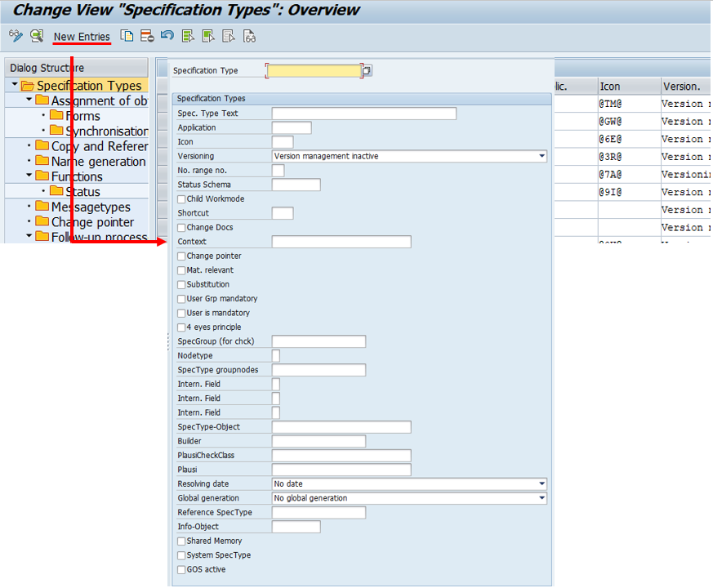Open the Versioning dropdown
This screenshot has width=713, height=588.
pos(541,156)
